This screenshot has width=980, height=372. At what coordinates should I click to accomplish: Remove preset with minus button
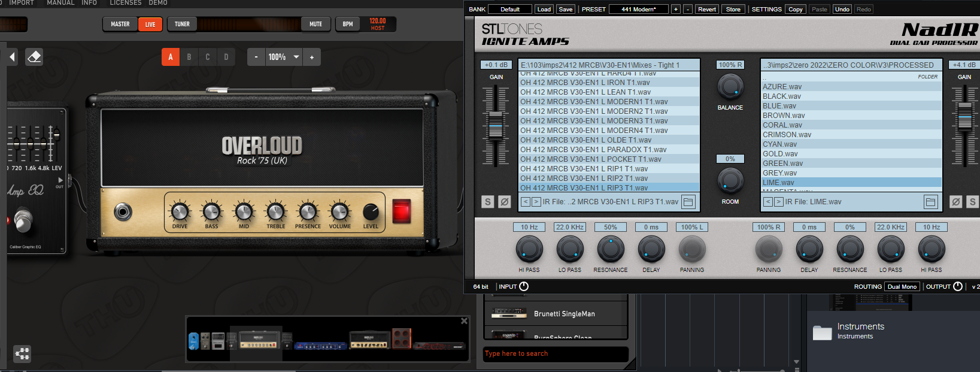pos(688,9)
